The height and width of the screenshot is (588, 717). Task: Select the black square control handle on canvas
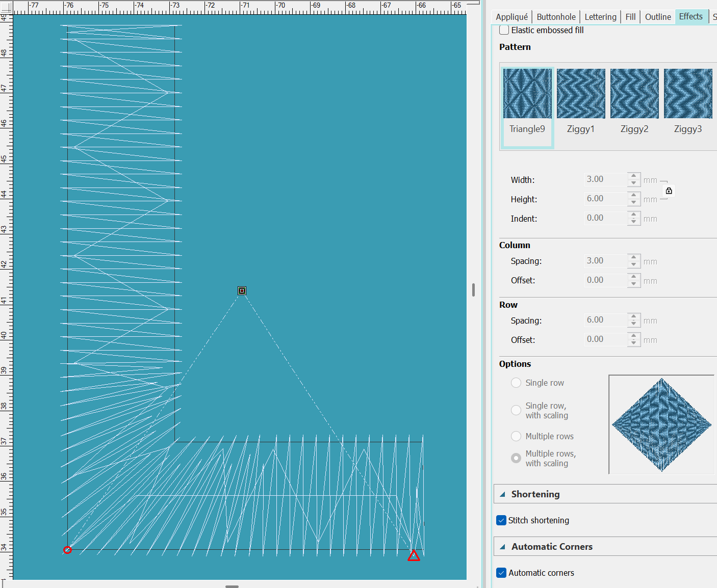tap(242, 290)
